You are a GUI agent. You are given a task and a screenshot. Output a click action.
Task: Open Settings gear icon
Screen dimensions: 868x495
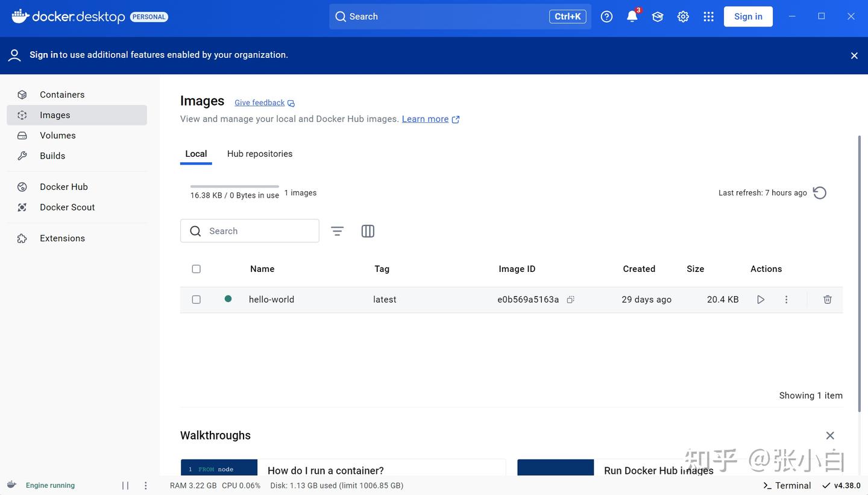click(683, 17)
